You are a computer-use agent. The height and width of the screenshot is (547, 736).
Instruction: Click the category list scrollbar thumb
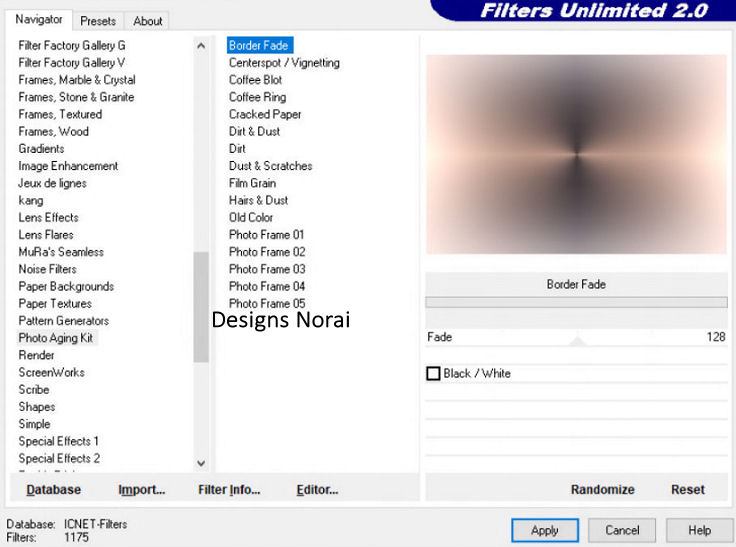pyautogui.click(x=201, y=307)
